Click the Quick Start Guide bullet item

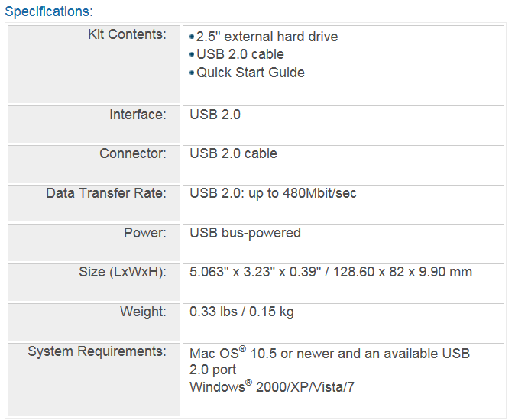248,73
